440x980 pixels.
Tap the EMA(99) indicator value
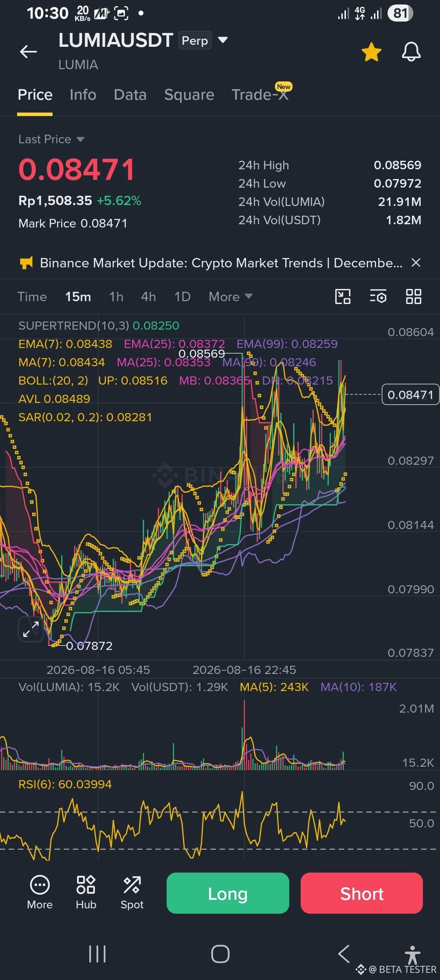(287, 344)
